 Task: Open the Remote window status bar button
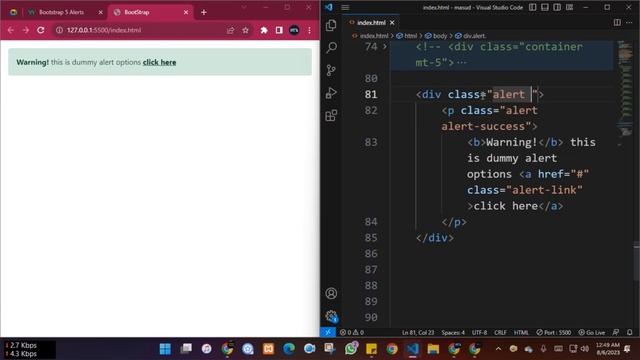point(328,332)
